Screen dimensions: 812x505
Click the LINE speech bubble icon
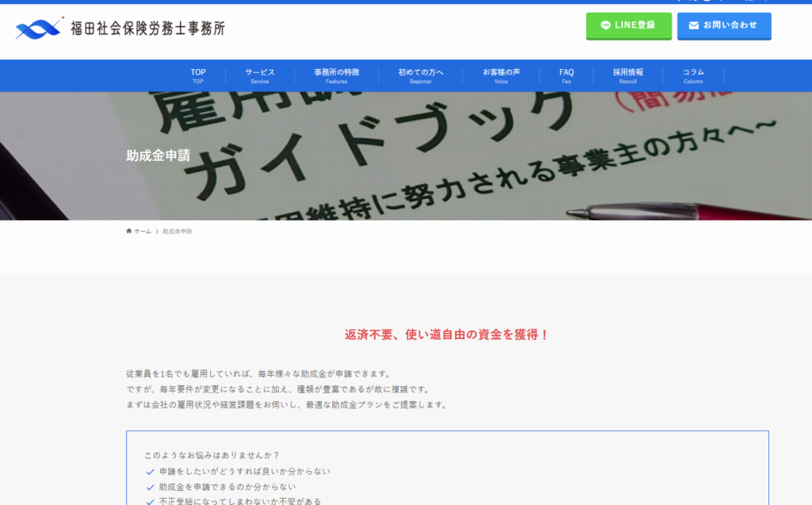[605, 25]
